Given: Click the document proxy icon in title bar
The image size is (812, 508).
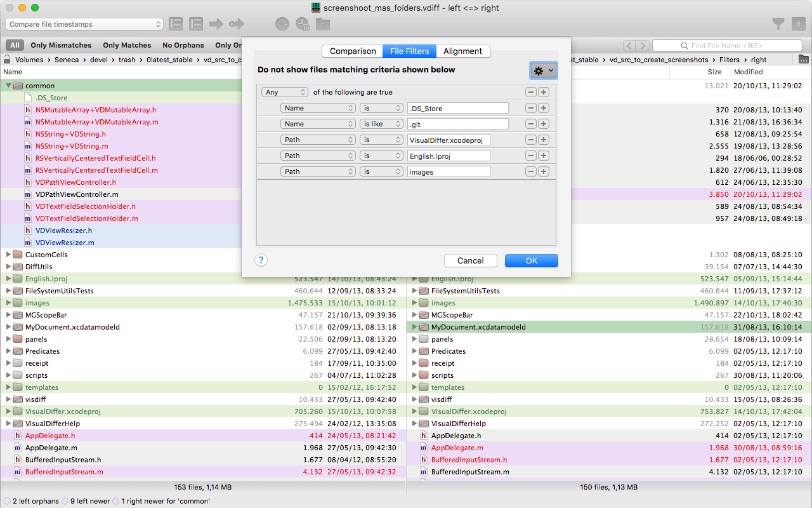Looking at the screenshot, I should (316, 8).
